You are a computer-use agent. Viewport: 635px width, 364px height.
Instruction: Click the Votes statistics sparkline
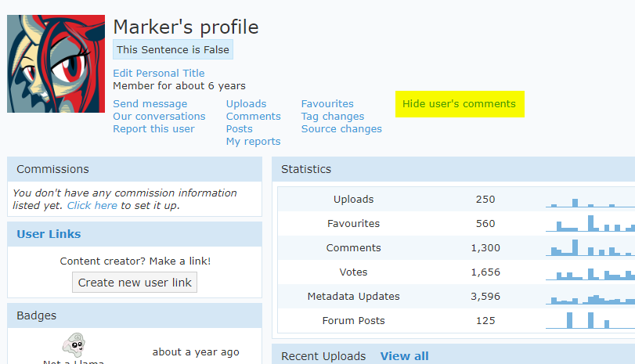click(590, 274)
